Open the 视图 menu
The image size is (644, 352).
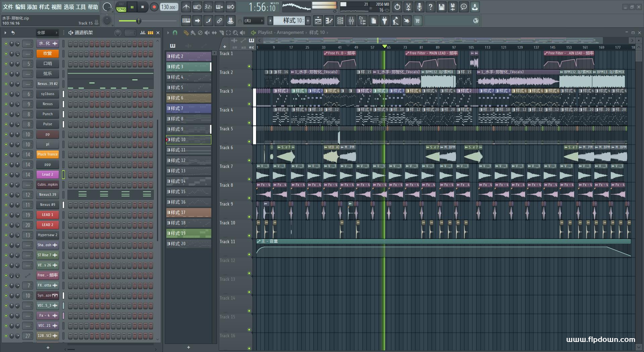pos(56,7)
